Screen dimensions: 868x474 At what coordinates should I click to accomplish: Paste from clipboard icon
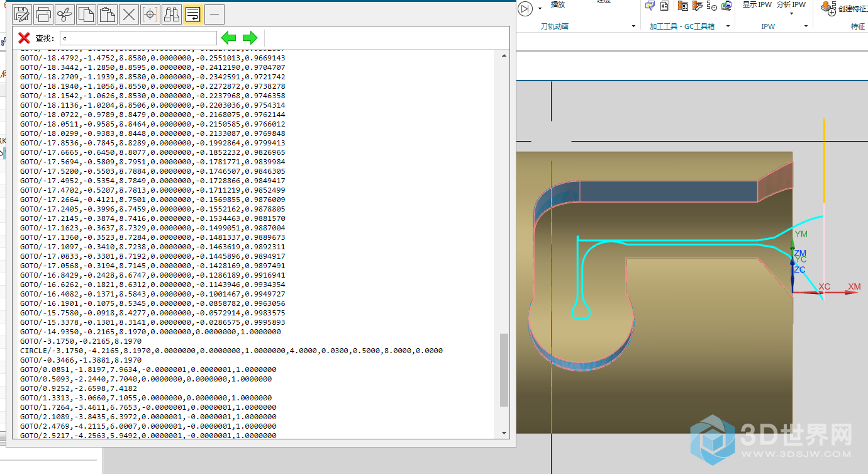point(108,14)
